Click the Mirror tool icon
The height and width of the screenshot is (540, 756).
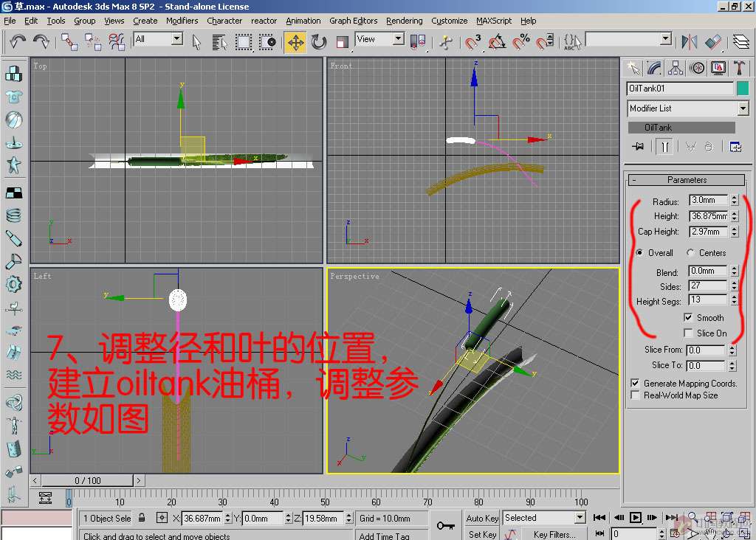pos(690,42)
